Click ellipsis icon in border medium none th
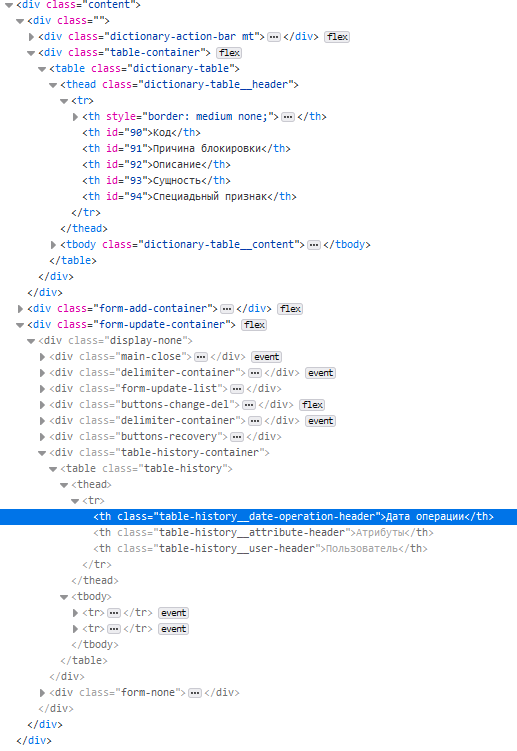Image resolution: width=517 pixels, height=751 pixels. coord(287,117)
